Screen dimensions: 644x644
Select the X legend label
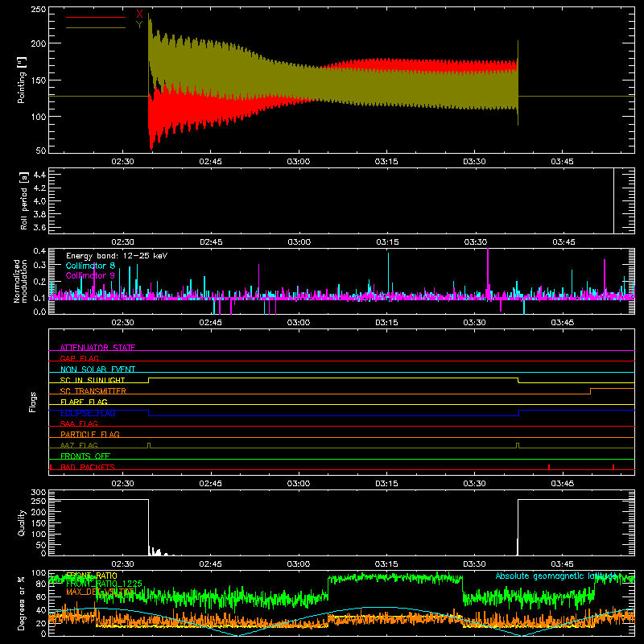tap(139, 14)
